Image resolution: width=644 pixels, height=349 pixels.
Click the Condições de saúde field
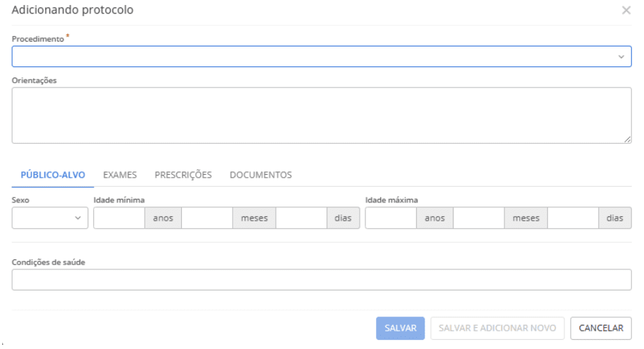pos(321,280)
